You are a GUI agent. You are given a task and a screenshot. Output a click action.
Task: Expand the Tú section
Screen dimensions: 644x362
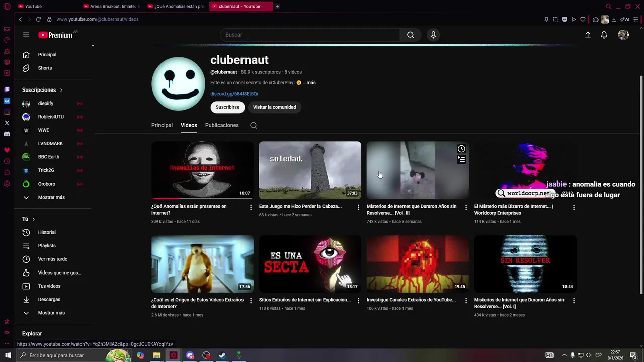click(28, 219)
